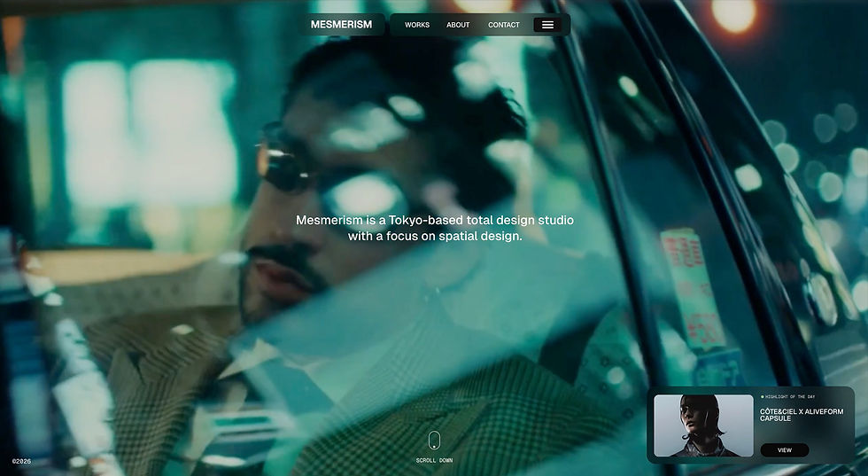The width and height of the screenshot is (868, 476).
Task: Click the ©2026 copyright text
Action: click(21, 461)
